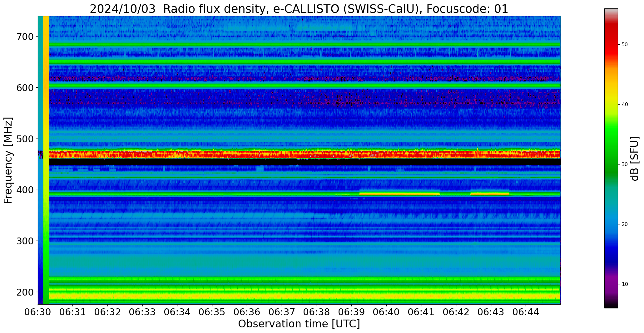Click the 50 label on the colorbar
The width and height of the screenshot is (644, 333).
625,45
